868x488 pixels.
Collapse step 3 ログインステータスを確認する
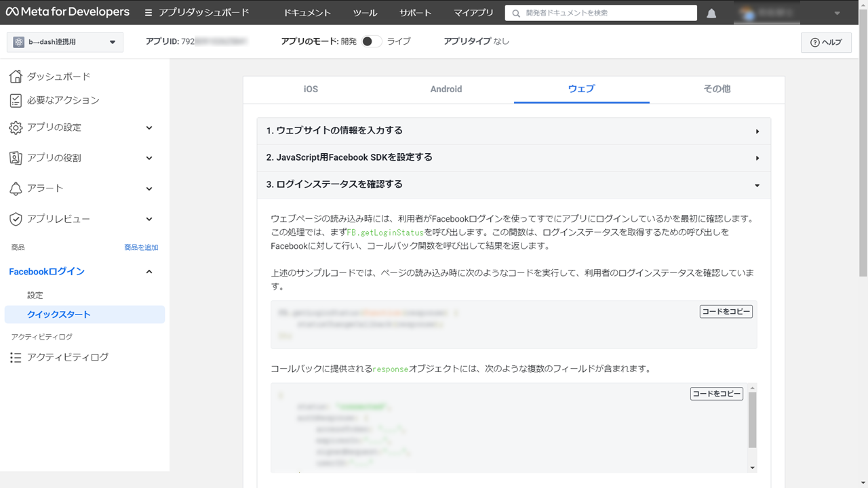click(x=513, y=184)
